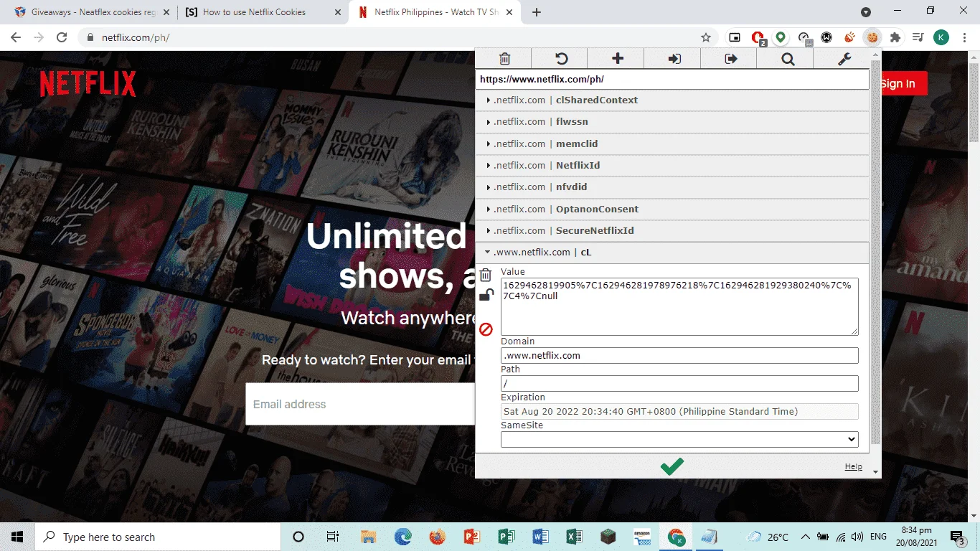
Task: Submit cookie changes with the green checkmark
Action: (x=672, y=466)
